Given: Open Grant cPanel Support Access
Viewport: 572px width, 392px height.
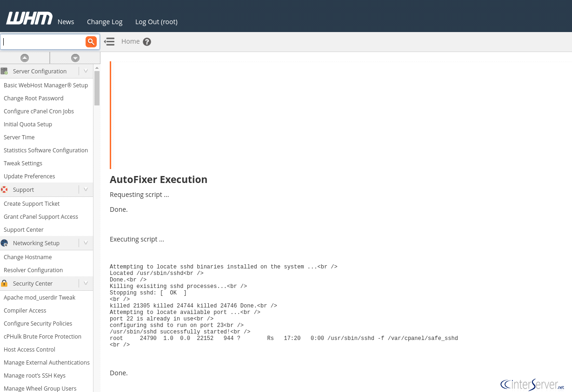Looking at the screenshot, I should tap(41, 216).
